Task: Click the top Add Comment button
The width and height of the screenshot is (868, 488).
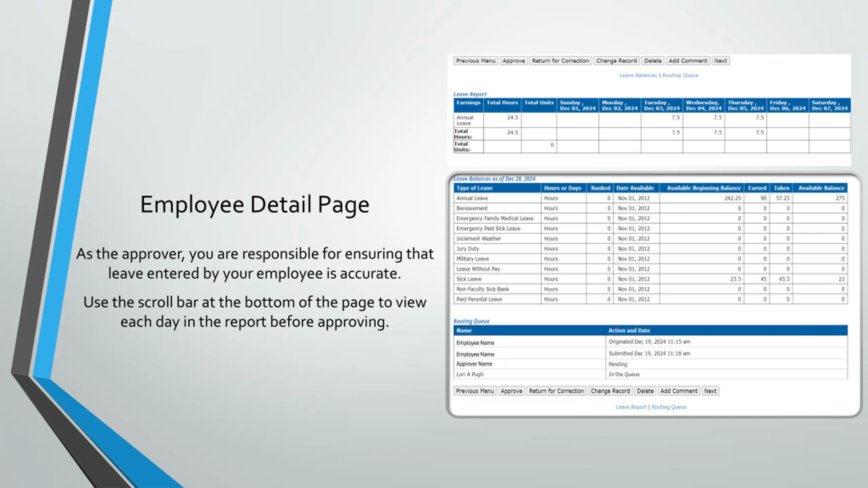Action: coord(688,61)
